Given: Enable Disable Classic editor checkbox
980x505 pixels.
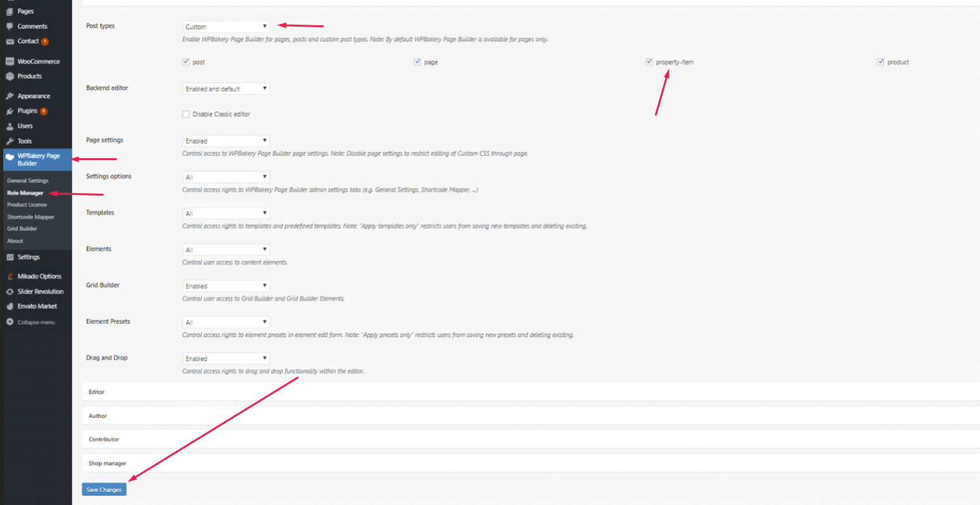Looking at the screenshot, I should (x=186, y=115).
